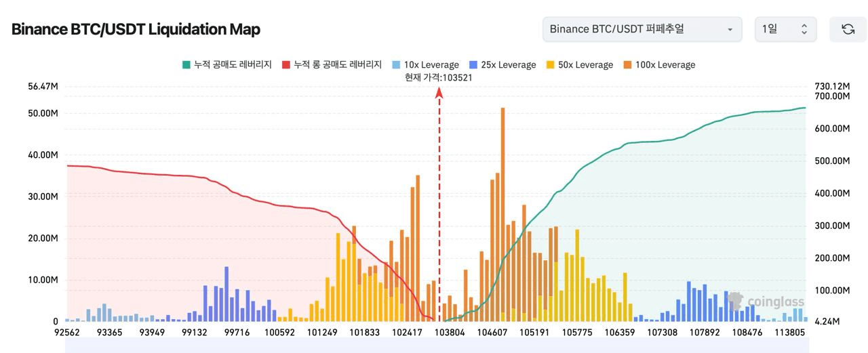
Task: Click the x-axis label 104607
Action: coord(492,333)
